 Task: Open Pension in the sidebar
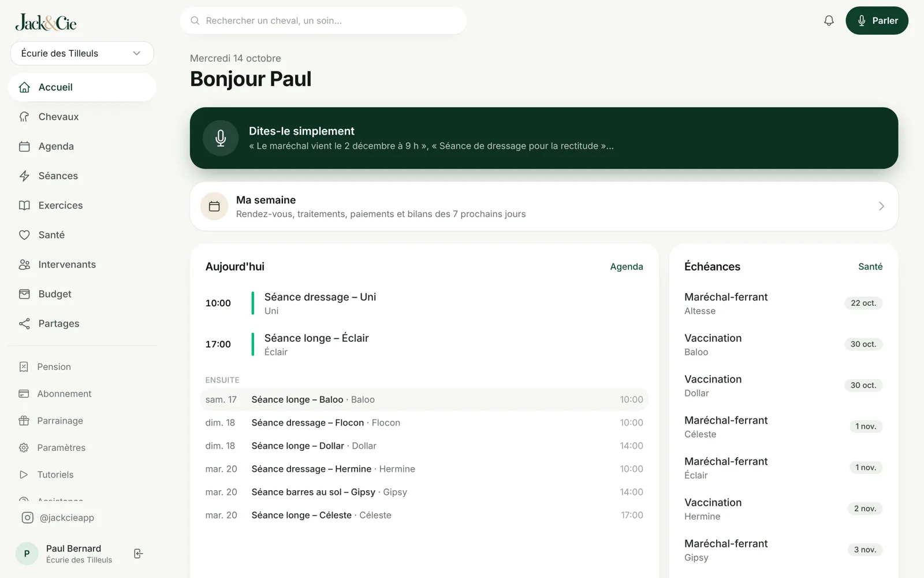point(82,366)
